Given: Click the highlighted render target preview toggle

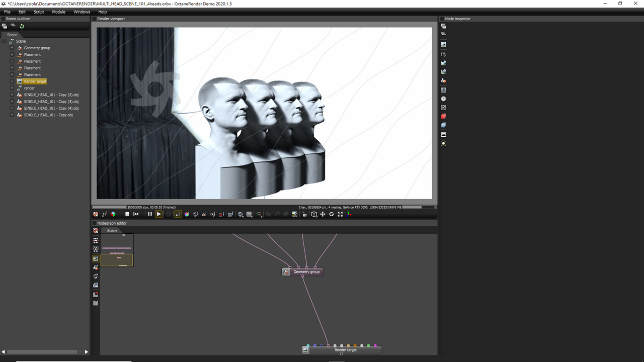Looking at the screenshot, I should click(96, 258).
